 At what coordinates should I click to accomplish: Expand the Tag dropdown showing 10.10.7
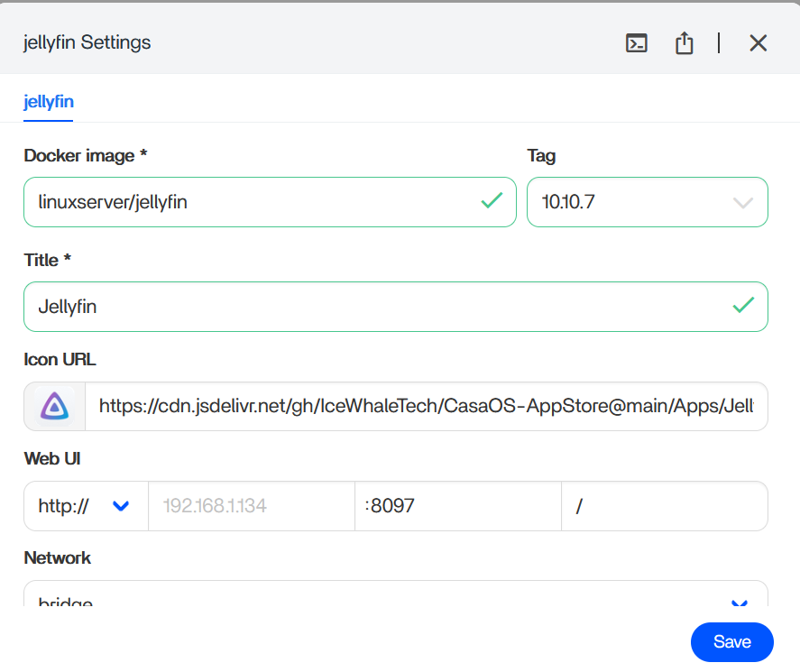click(648, 202)
